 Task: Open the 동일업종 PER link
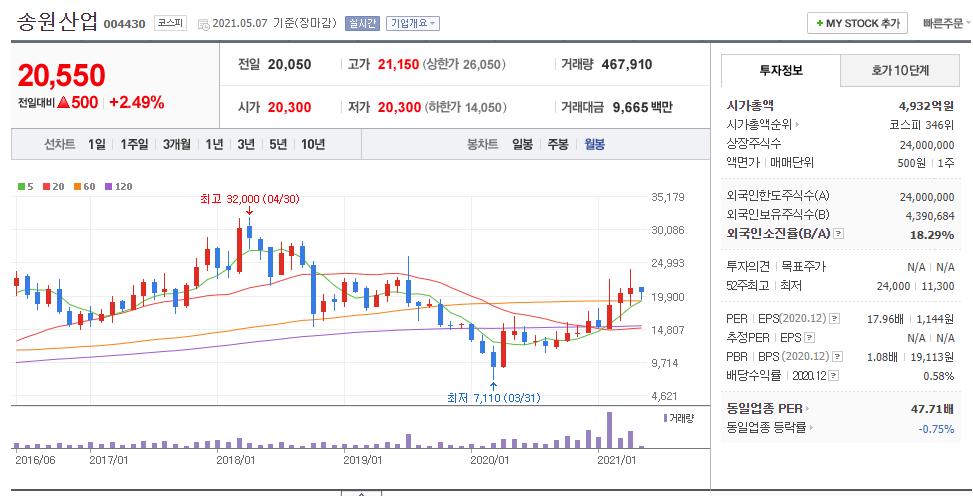click(x=768, y=408)
